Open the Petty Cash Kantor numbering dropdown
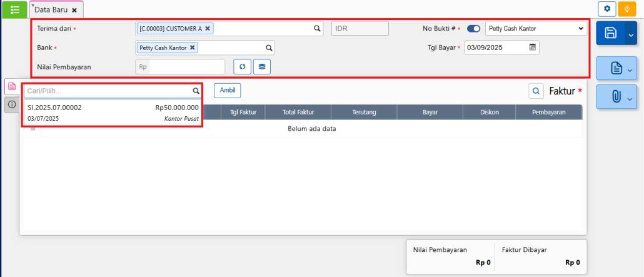 (x=536, y=29)
